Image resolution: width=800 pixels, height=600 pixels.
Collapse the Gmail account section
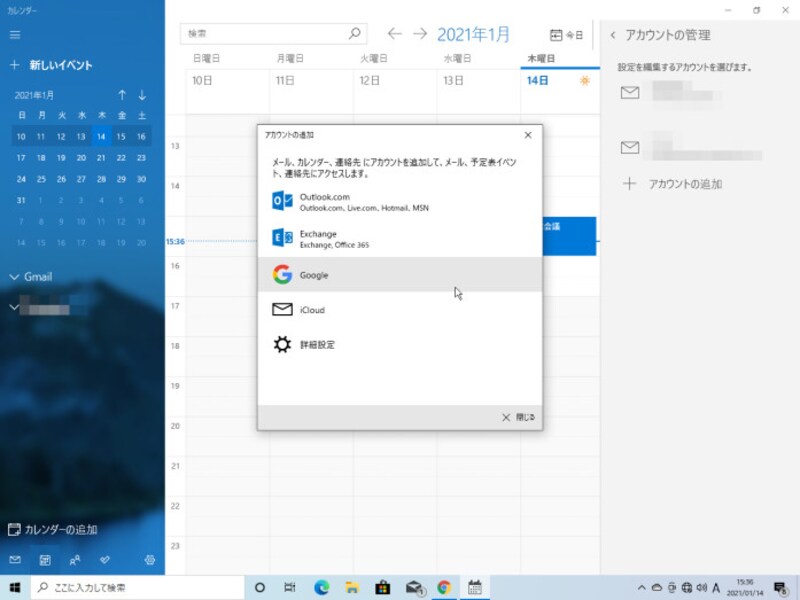pyautogui.click(x=14, y=277)
